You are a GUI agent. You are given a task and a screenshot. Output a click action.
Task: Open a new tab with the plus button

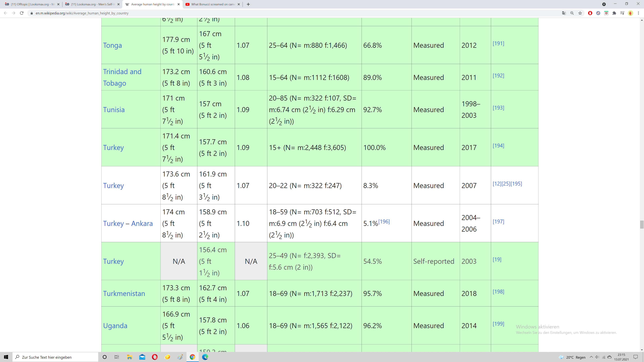pyautogui.click(x=248, y=4)
